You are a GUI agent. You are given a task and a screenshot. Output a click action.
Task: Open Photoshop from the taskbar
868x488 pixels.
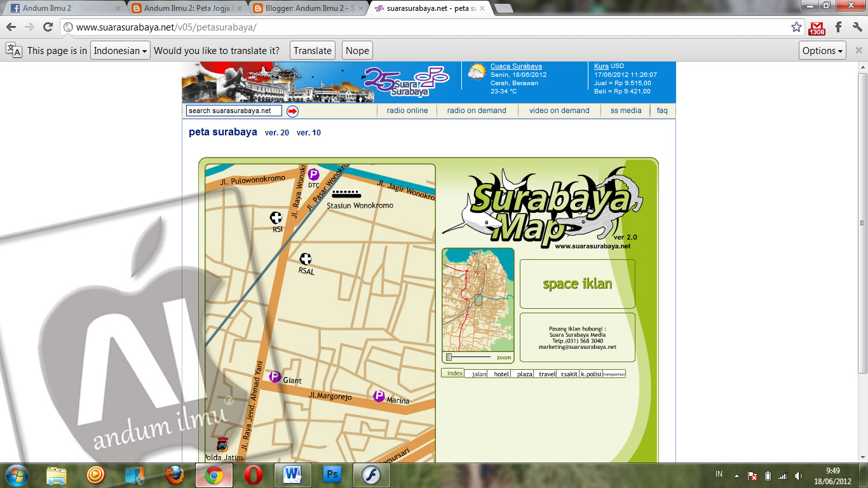coord(332,475)
